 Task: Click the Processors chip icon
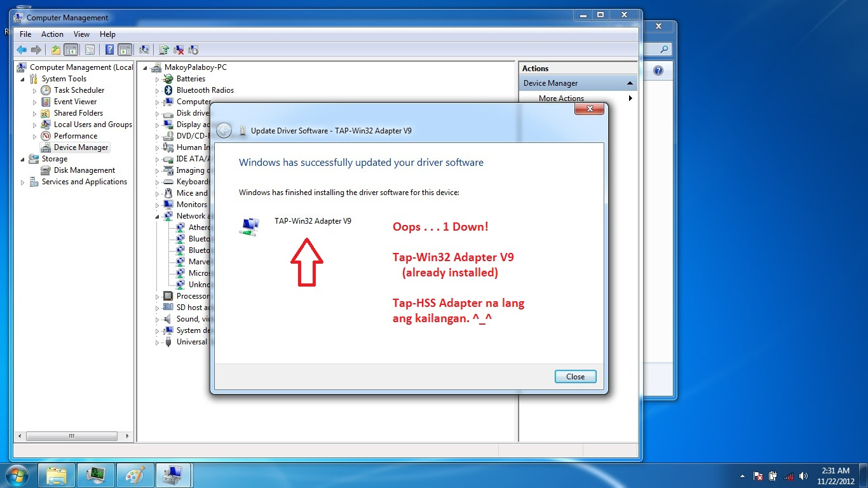(168, 296)
